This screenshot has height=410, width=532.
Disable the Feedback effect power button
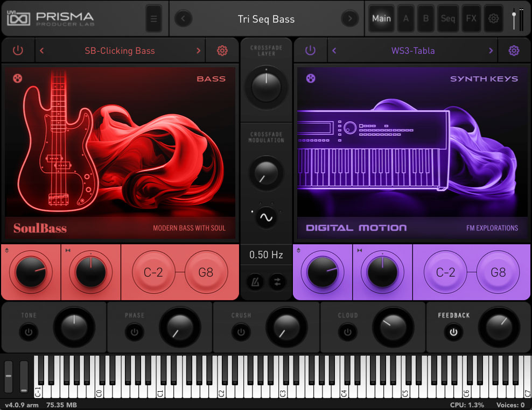(453, 332)
